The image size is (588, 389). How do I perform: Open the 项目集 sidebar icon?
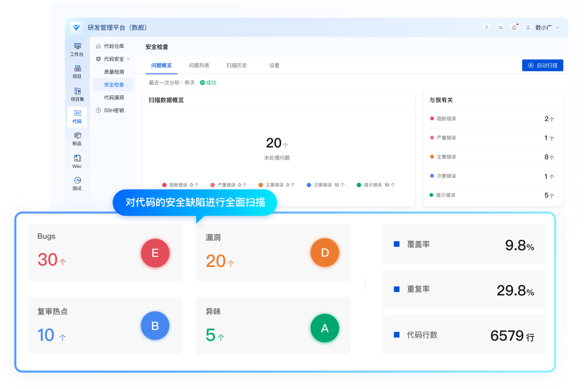pos(77,91)
